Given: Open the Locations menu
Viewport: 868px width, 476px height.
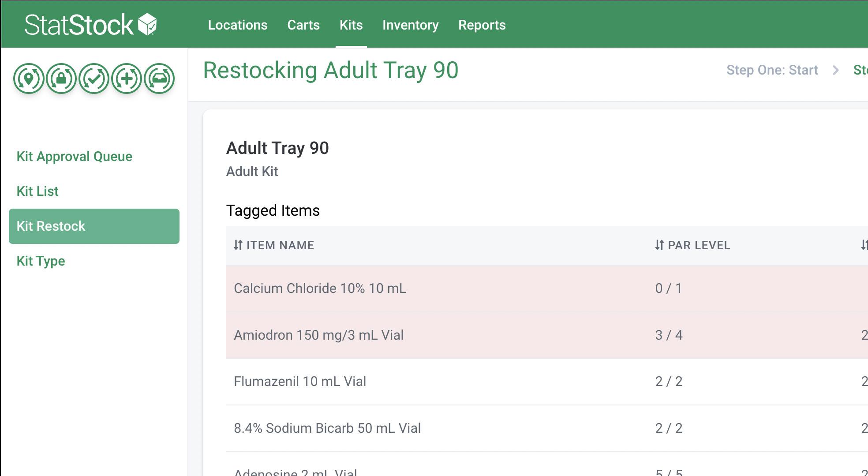Looking at the screenshot, I should pos(238,25).
